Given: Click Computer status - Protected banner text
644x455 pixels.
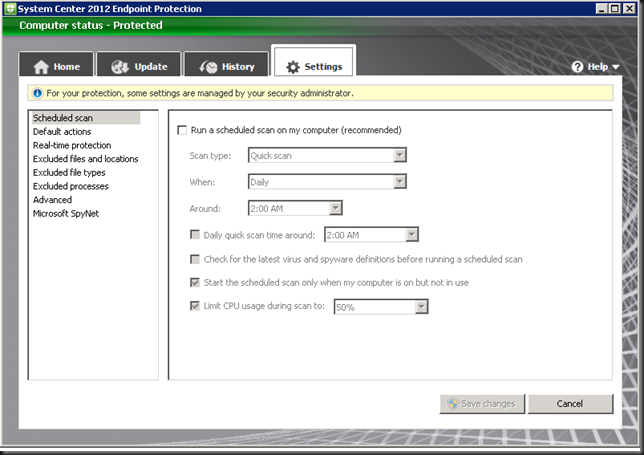Looking at the screenshot, I should 91,25.
